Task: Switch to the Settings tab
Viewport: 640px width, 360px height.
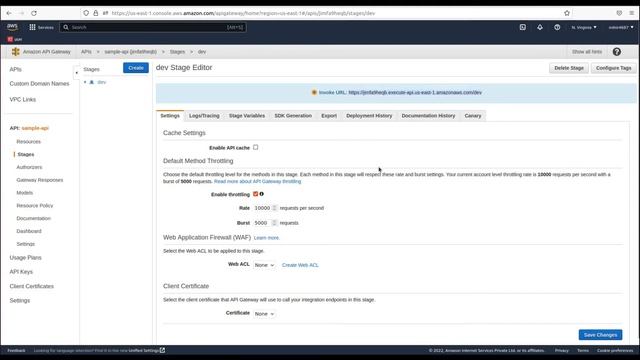Action: pos(170,116)
